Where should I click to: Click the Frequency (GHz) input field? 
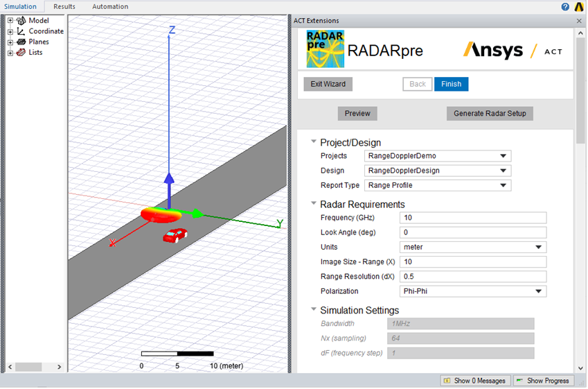click(x=473, y=218)
